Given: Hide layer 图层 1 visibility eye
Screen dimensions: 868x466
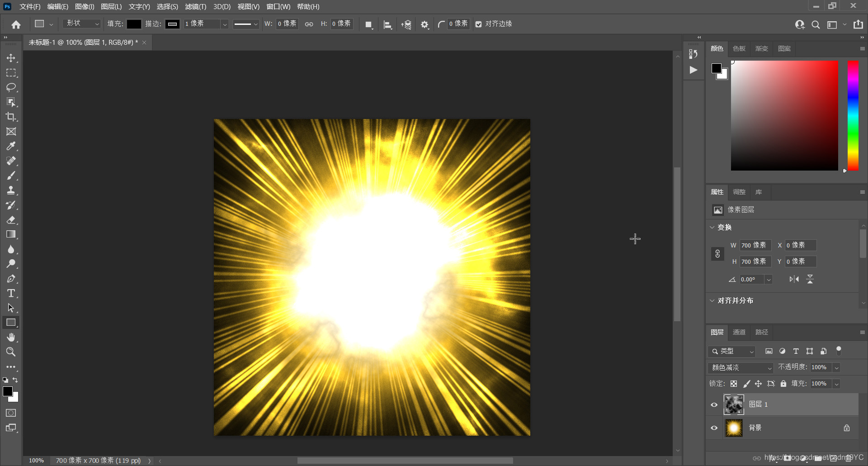Looking at the screenshot, I should [714, 404].
